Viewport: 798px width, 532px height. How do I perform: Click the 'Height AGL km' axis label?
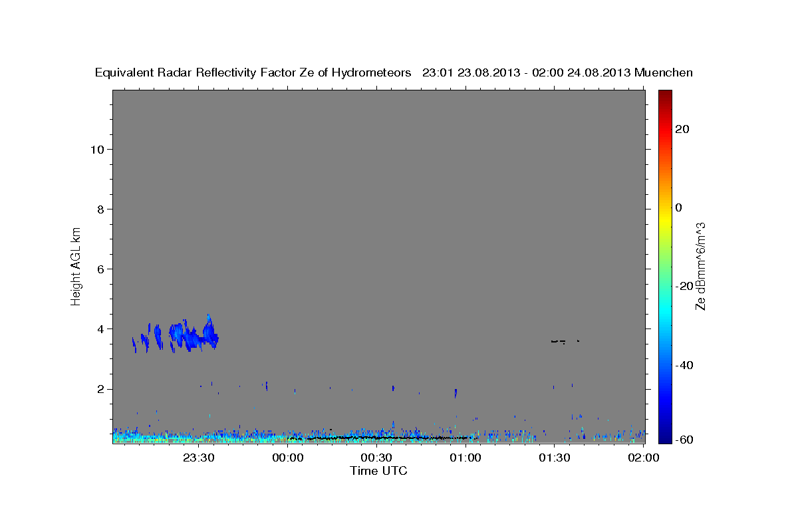76,265
